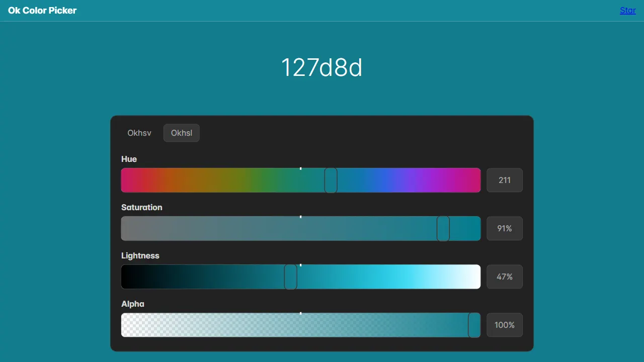
Task: Click the Lightness label
Action: point(140,255)
